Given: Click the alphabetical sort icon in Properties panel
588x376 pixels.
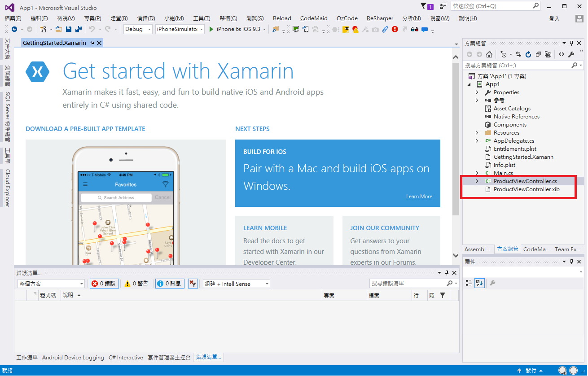Looking at the screenshot, I should point(479,283).
